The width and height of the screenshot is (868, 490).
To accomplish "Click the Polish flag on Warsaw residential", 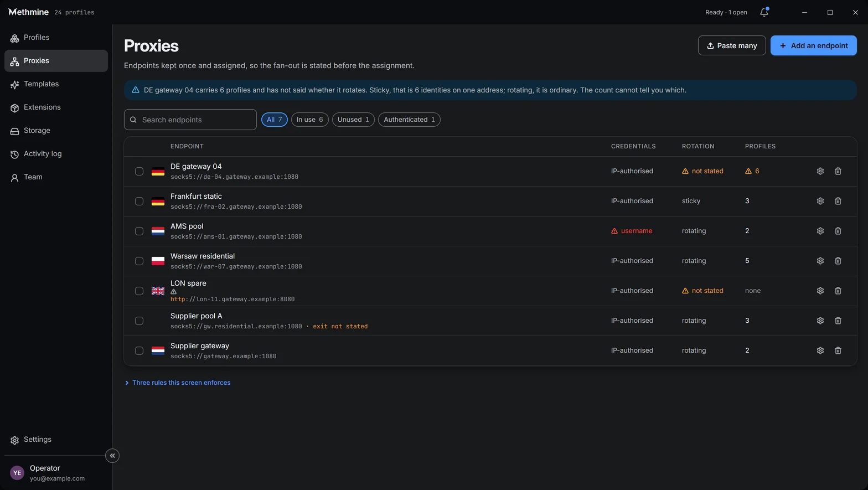I will [158, 261].
